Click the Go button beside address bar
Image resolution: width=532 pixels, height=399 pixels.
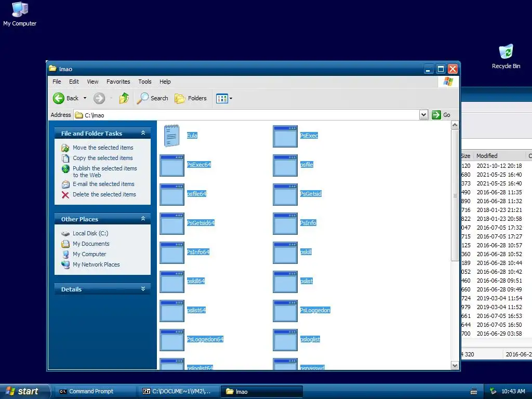[x=441, y=115]
